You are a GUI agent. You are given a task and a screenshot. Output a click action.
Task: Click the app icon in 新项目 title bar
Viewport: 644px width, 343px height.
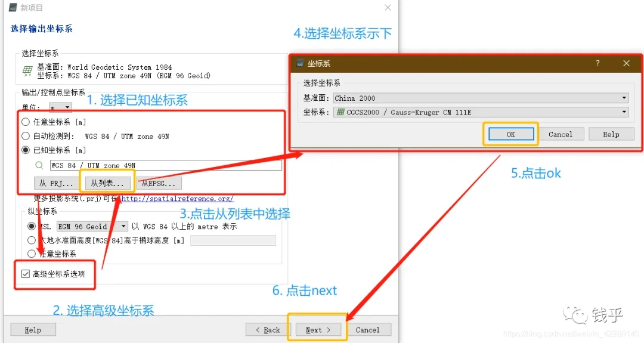tap(13, 8)
